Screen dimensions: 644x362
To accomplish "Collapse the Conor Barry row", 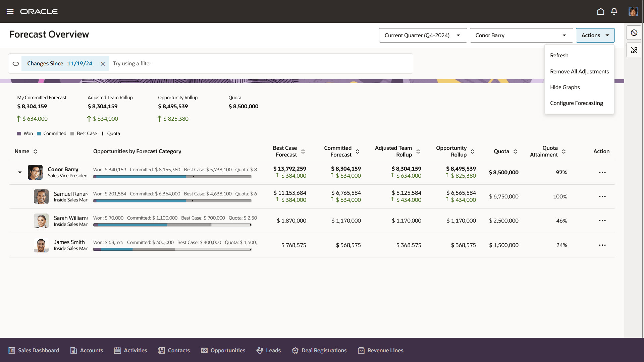I will 19,172.
